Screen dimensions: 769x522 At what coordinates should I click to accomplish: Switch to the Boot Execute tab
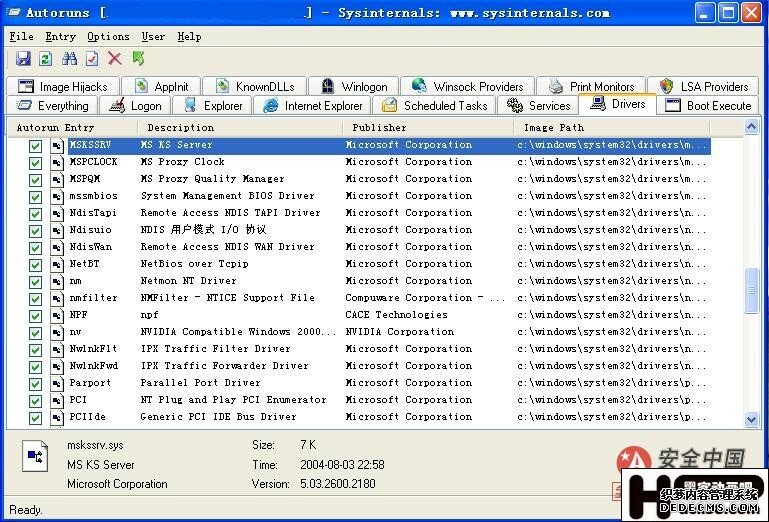(708, 105)
